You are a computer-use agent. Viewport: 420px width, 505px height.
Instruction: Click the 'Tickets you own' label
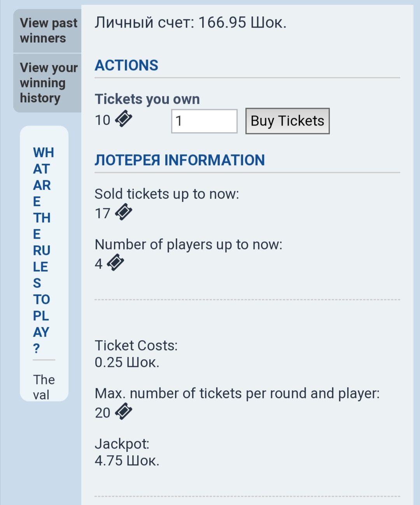147,99
